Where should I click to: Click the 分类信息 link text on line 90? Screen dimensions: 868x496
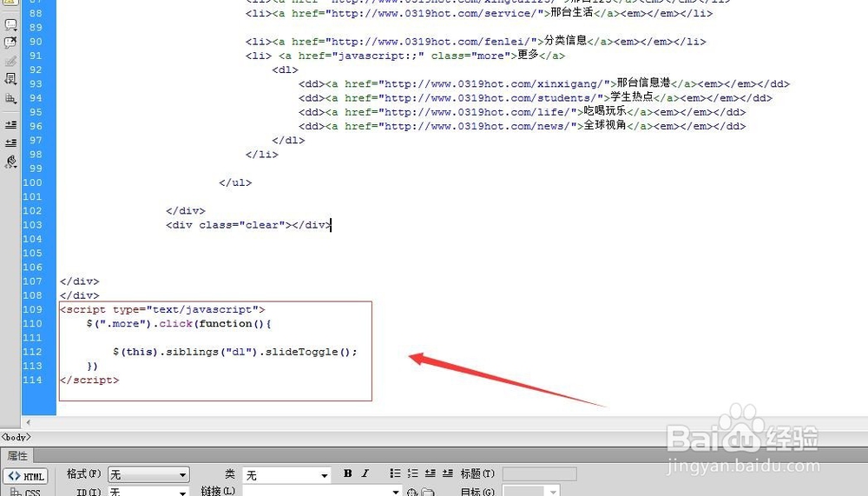coord(565,41)
